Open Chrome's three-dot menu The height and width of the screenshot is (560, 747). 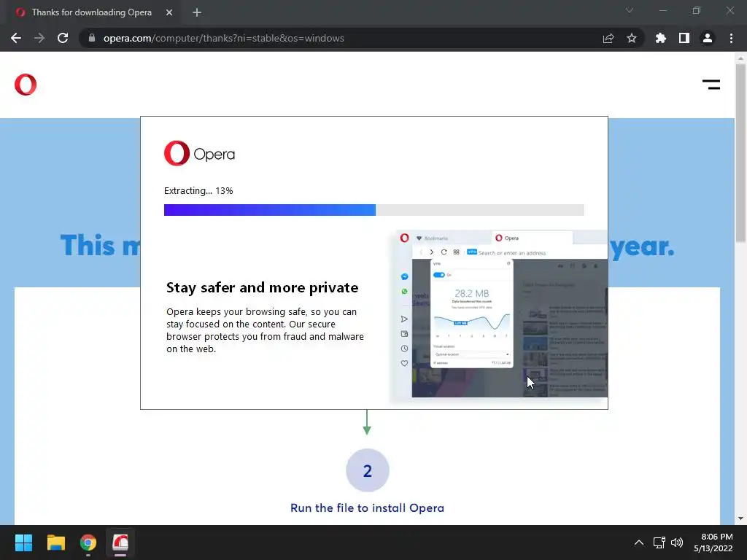[731, 38]
